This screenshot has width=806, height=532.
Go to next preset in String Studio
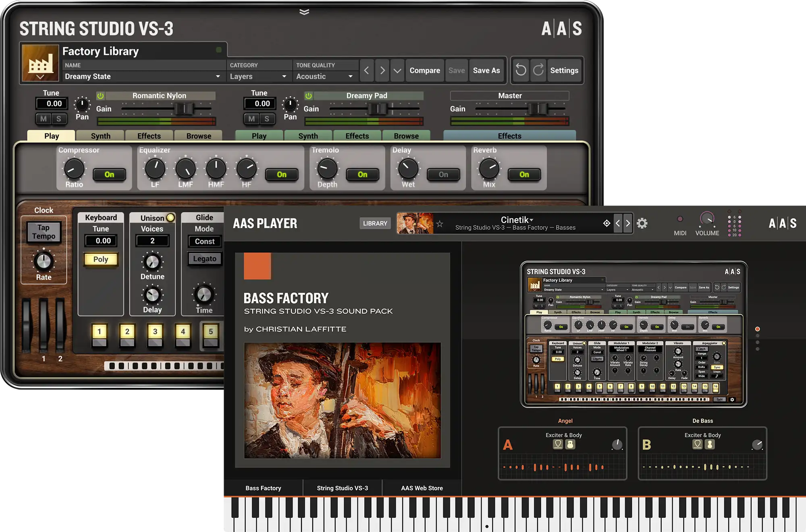pos(382,71)
